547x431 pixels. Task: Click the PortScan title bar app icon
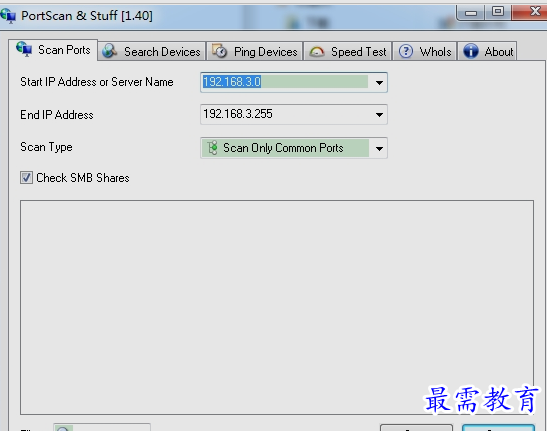8,16
